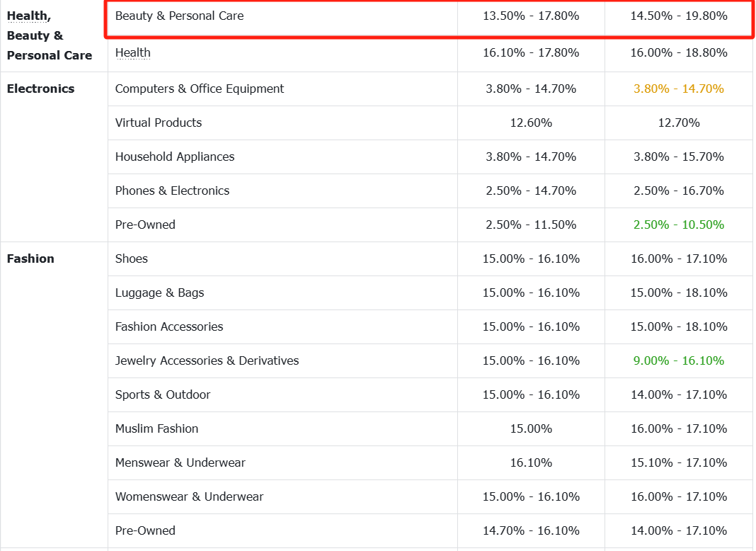Click the '12.70%' Virtual Products rate
Screen dimensions: 756x551
tap(679, 123)
